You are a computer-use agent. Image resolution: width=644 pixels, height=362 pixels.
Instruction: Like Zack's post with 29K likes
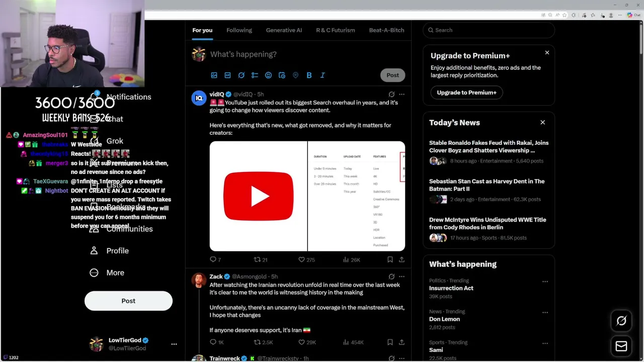[x=307, y=342]
